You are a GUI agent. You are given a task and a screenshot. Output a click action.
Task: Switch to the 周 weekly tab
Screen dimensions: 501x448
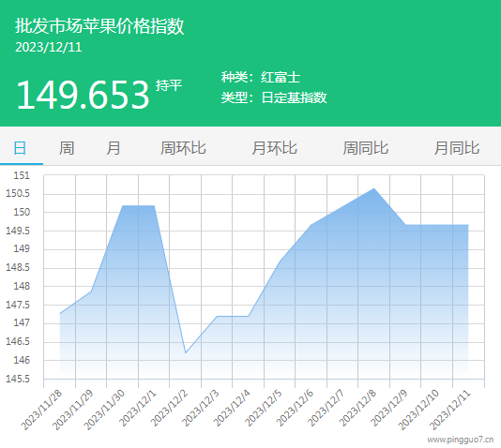click(x=67, y=148)
